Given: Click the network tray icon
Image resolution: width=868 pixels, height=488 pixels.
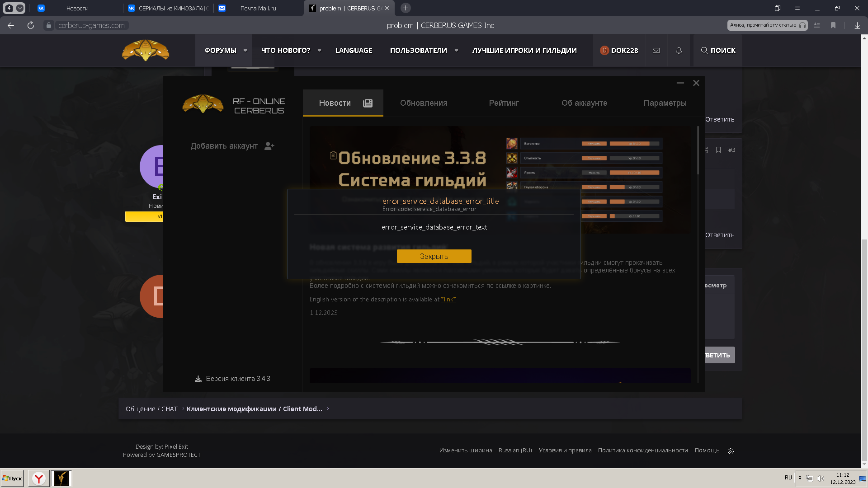Looking at the screenshot, I should pyautogui.click(x=810, y=478).
